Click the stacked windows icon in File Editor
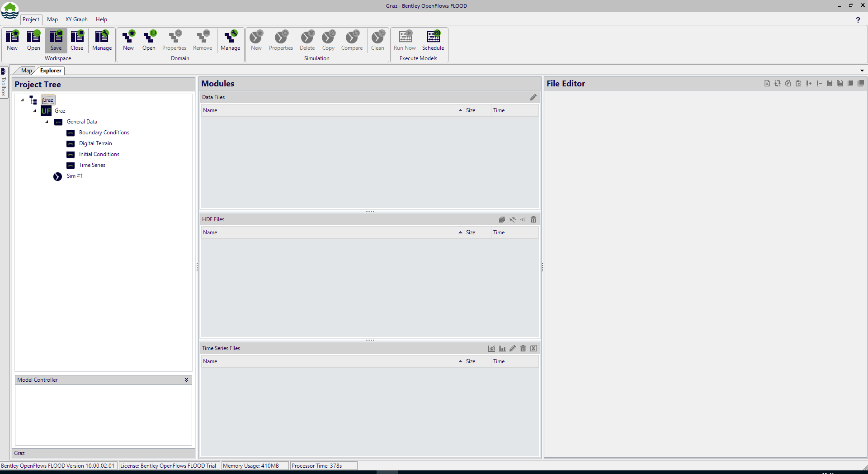This screenshot has height=474, width=868. pyautogui.click(x=861, y=83)
